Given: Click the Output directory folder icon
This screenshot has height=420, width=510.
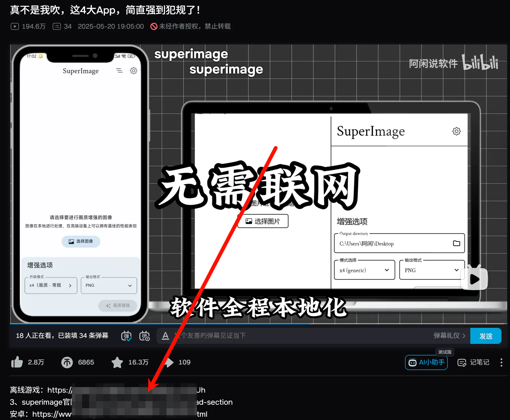Looking at the screenshot, I should [x=456, y=243].
